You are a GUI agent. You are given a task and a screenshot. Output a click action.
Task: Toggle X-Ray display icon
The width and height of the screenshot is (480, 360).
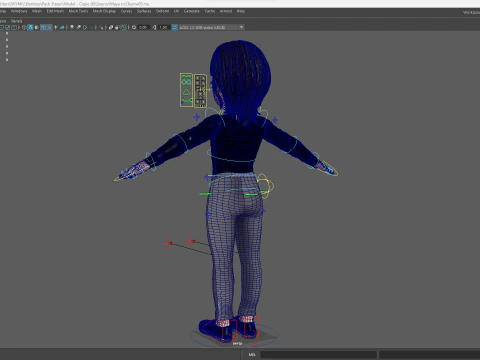111,27
